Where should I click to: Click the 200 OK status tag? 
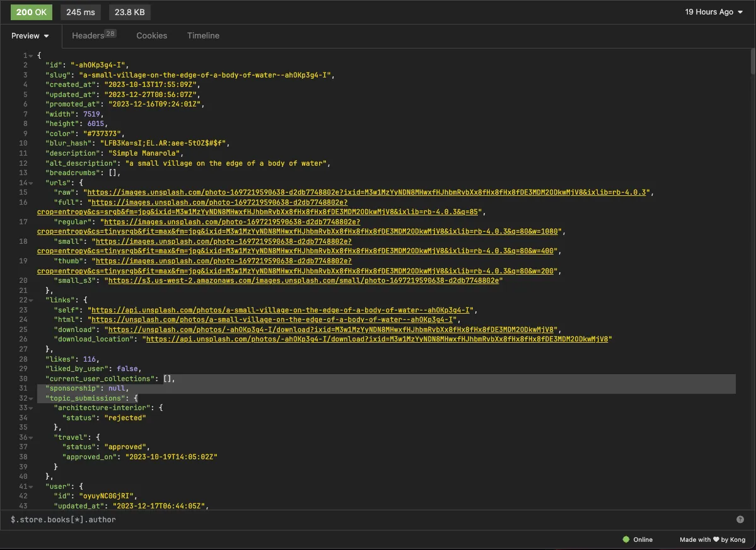[x=32, y=12]
